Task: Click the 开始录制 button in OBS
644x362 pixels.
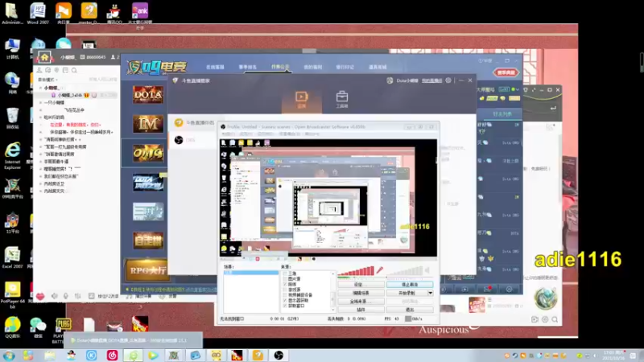Action: point(407,293)
